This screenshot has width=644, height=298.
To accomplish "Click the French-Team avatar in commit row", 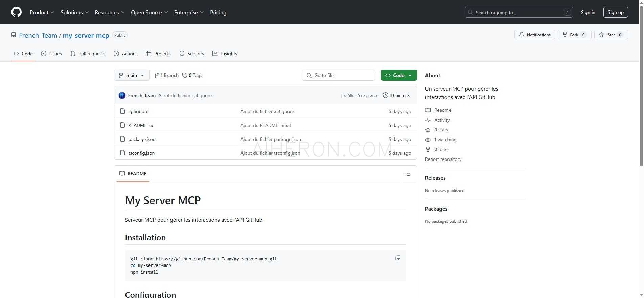I will point(122,95).
